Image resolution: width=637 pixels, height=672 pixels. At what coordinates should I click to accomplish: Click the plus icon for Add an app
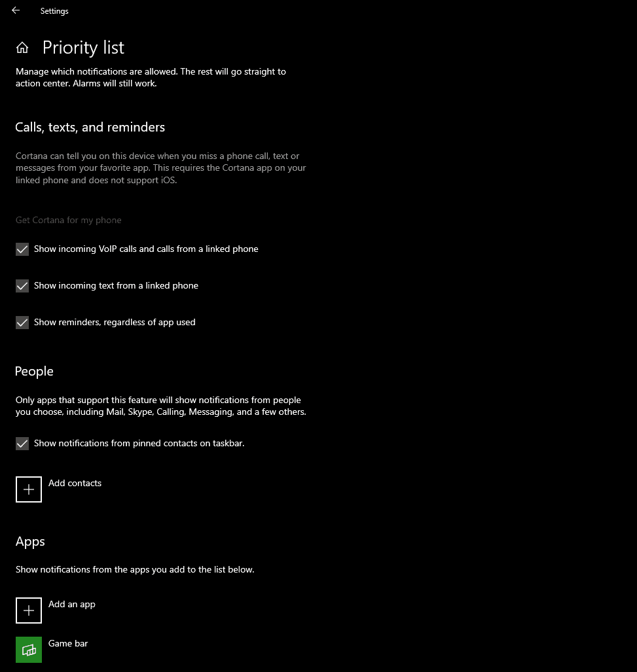coord(29,610)
